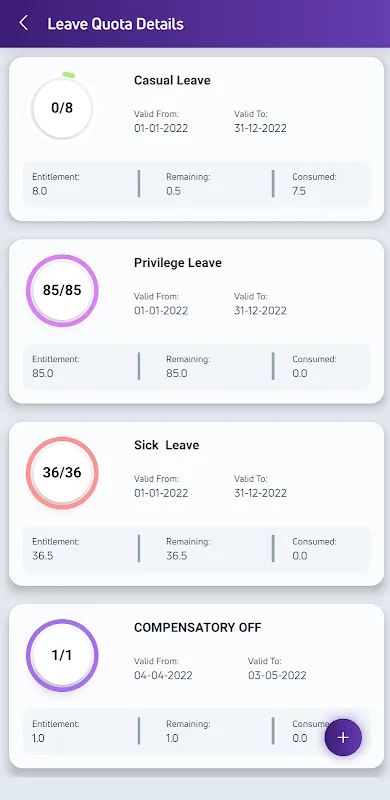Select the Privilege Leave 85/85 progress ring
This screenshot has height=800, width=390.
(x=62, y=290)
